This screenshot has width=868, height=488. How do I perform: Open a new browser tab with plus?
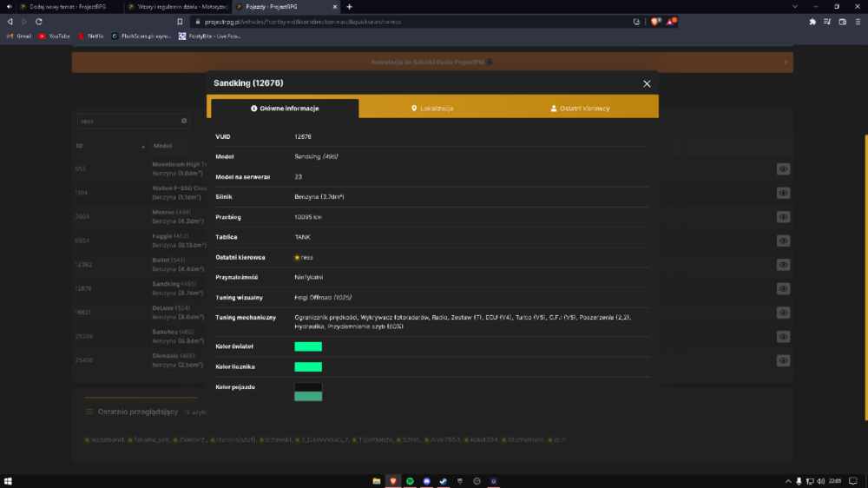click(349, 7)
